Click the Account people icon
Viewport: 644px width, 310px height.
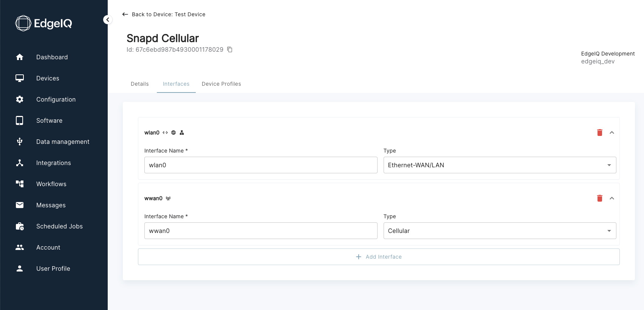(20, 247)
